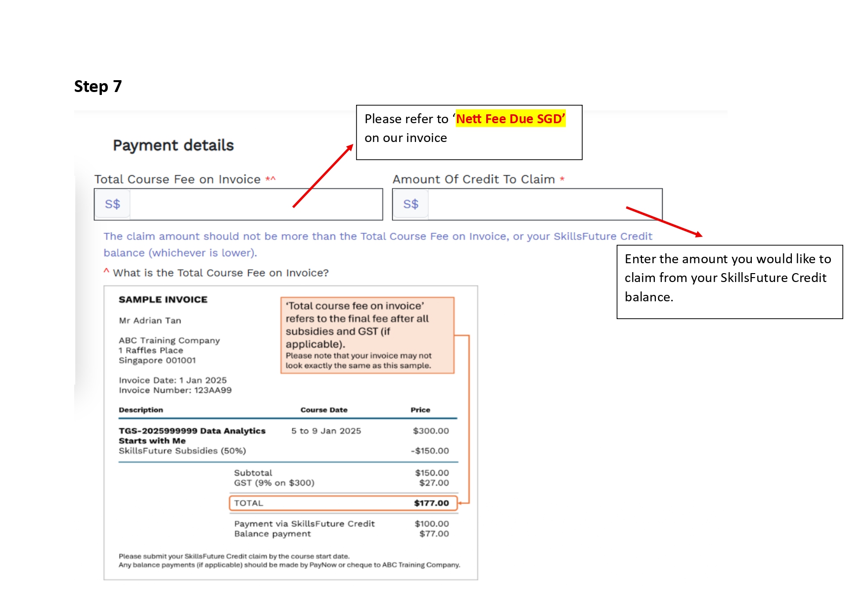868x614 pixels.
Task: Click the 'Payment via SkillsFuture Credit' line
Action: 304,524
